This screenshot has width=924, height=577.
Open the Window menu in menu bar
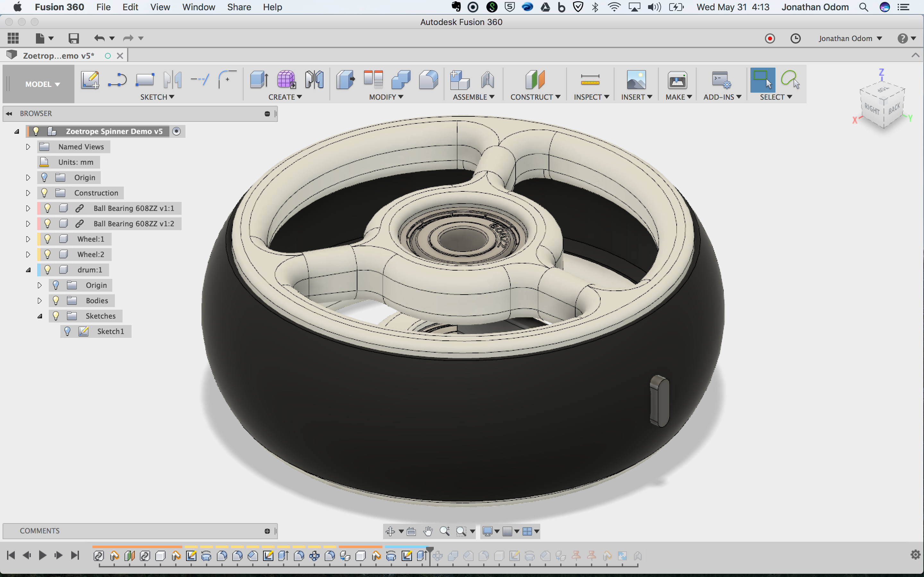point(199,7)
